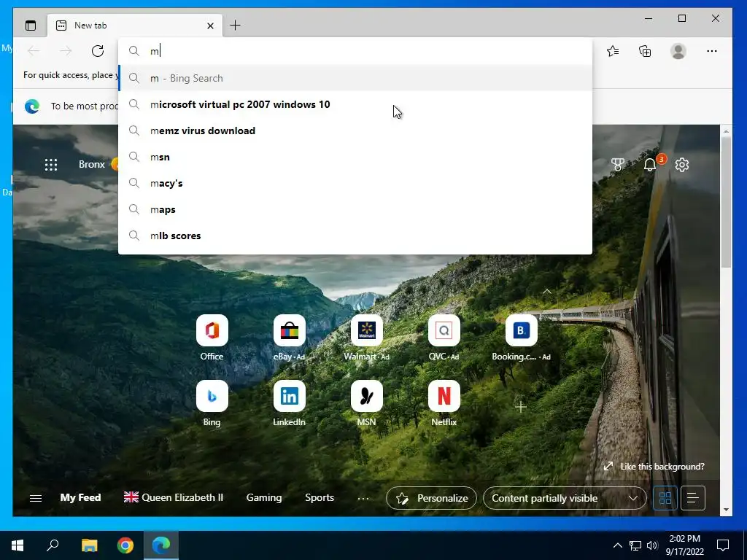Switch to list layout view
Screen dimensions: 747x560
tap(693, 498)
